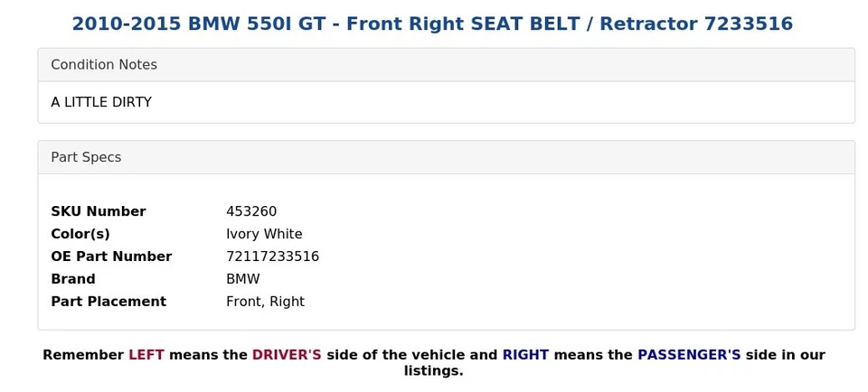The height and width of the screenshot is (392, 868).
Task: Click the red DRIVER'S text
Action: pyautogui.click(x=287, y=355)
